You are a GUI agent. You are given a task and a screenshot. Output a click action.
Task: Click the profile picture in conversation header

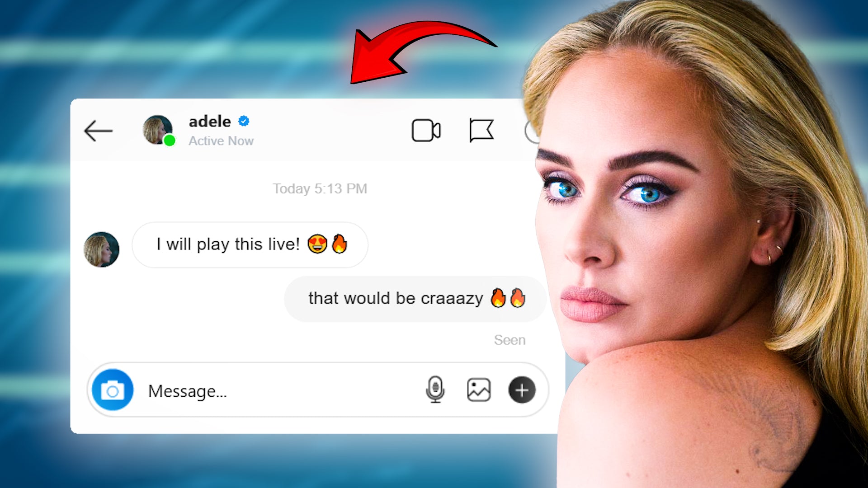[x=157, y=129]
